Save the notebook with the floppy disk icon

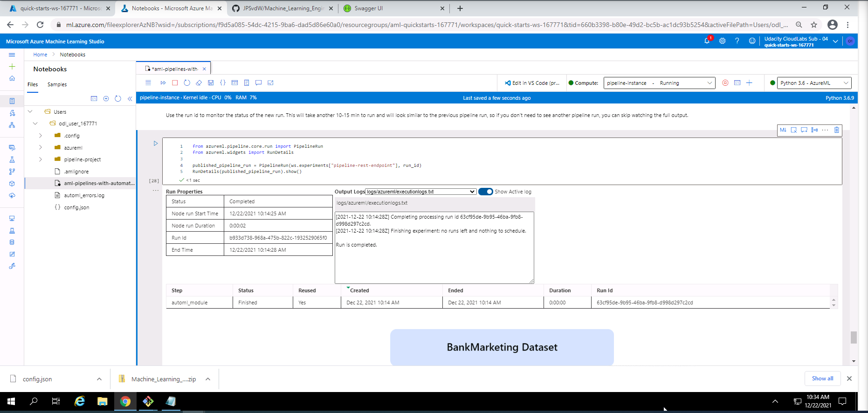click(211, 83)
